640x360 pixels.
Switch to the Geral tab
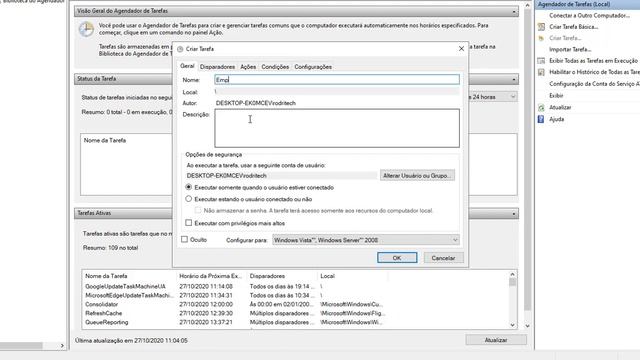point(187,66)
